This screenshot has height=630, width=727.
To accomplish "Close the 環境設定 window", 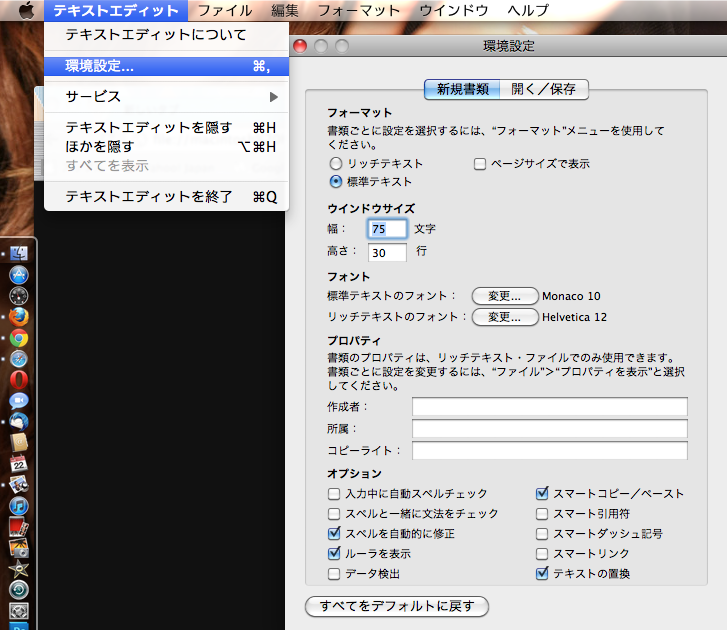I will point(300,46).
